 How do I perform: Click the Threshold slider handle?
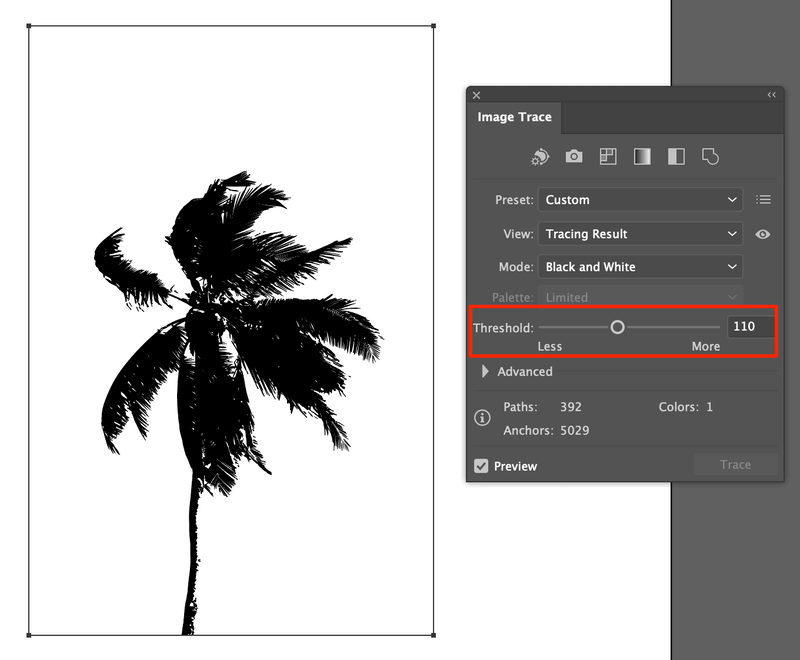(x=617, y=327)
